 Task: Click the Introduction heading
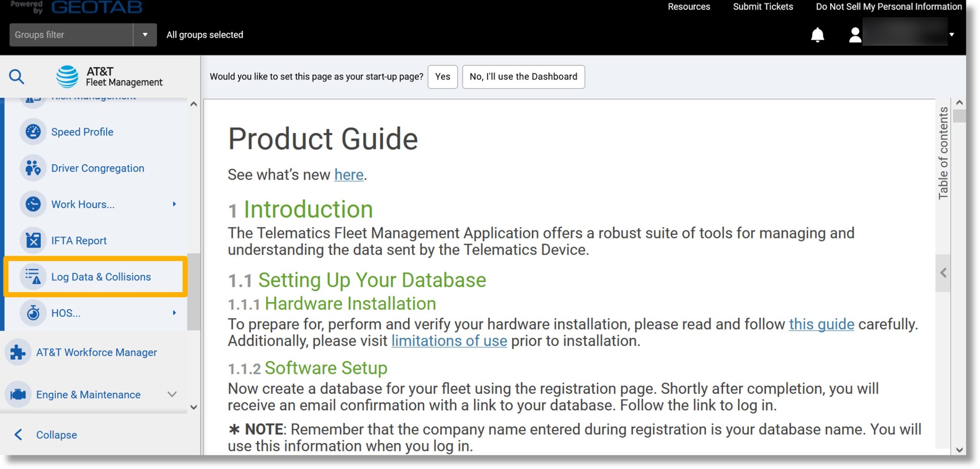pos(308,209)
